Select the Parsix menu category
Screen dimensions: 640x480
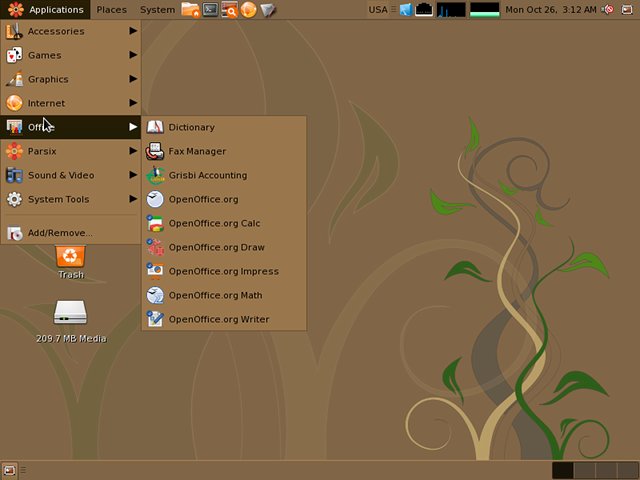(x=71, y=151)
